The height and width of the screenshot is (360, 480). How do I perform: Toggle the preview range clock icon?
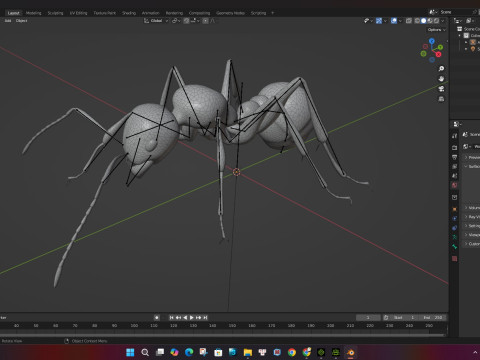coord(386,318)
